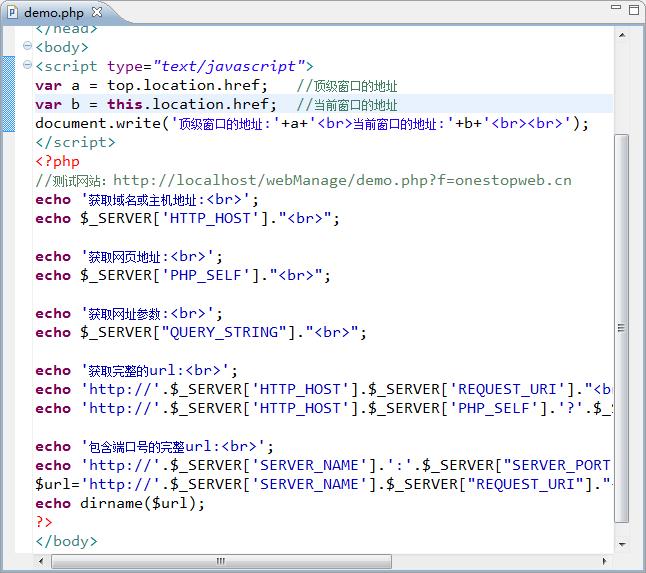Viewport: 646px width, 573px height.
Task: Minimize the editor view
Action: pos(616,8)
